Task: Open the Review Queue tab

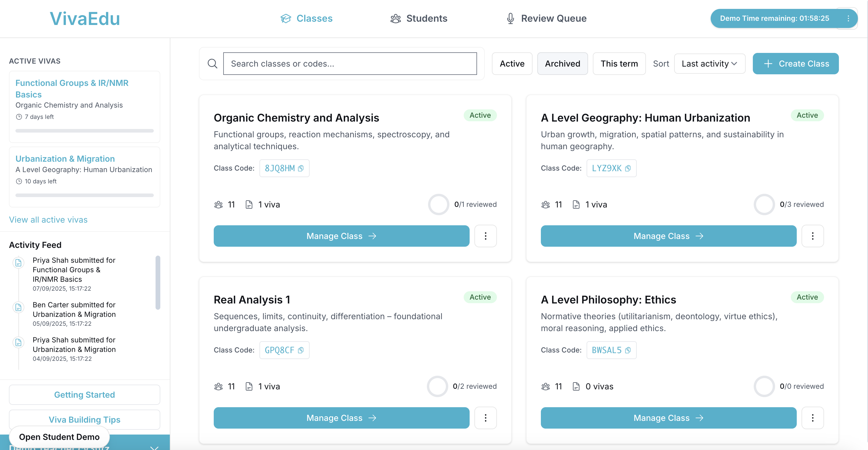Action: click(546, 18)
